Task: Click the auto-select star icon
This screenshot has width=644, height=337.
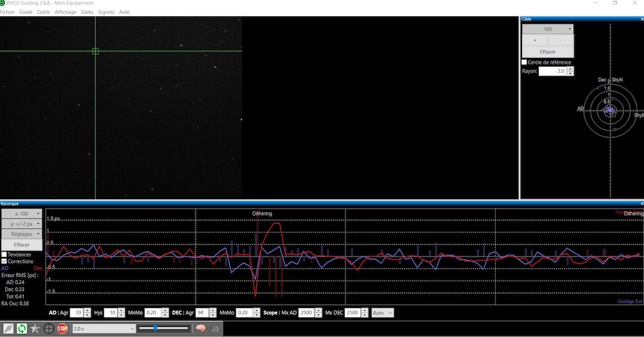Action: [x=35, y=328]
